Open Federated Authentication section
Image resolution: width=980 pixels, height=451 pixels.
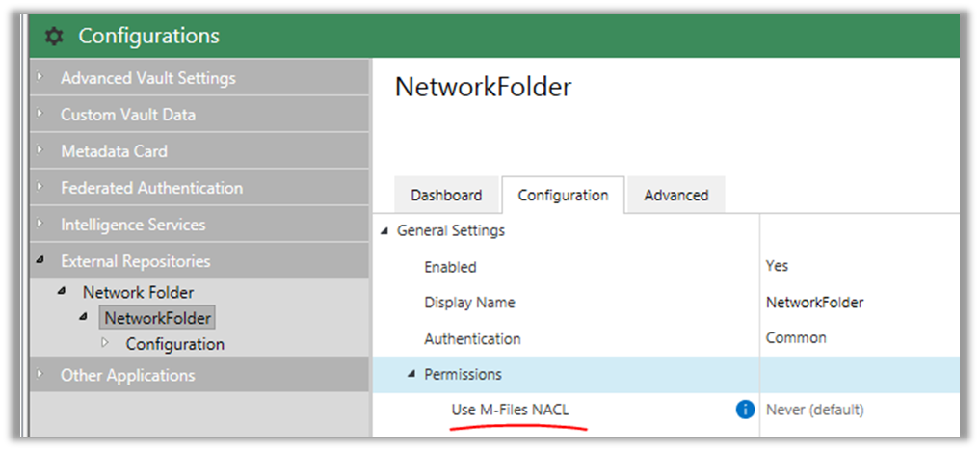click(x=199, y=187)
